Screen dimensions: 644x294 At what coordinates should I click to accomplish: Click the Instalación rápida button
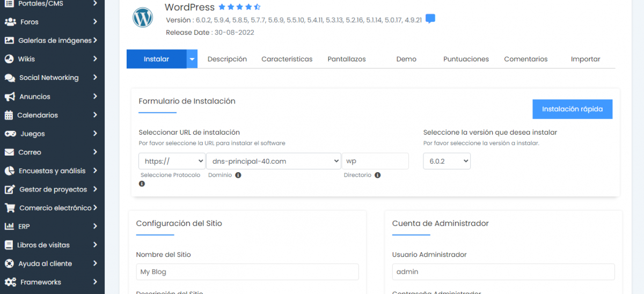coord(572,109)
